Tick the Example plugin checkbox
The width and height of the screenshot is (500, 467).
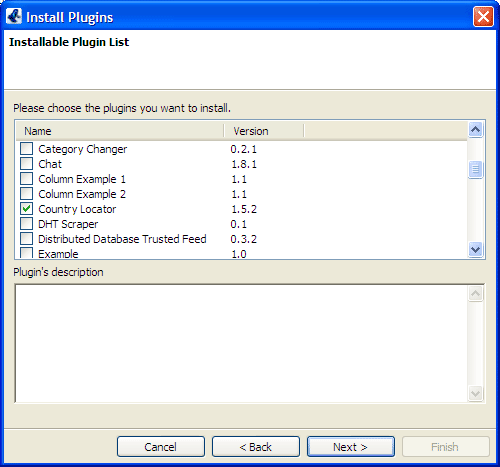[x=26, y=253]
